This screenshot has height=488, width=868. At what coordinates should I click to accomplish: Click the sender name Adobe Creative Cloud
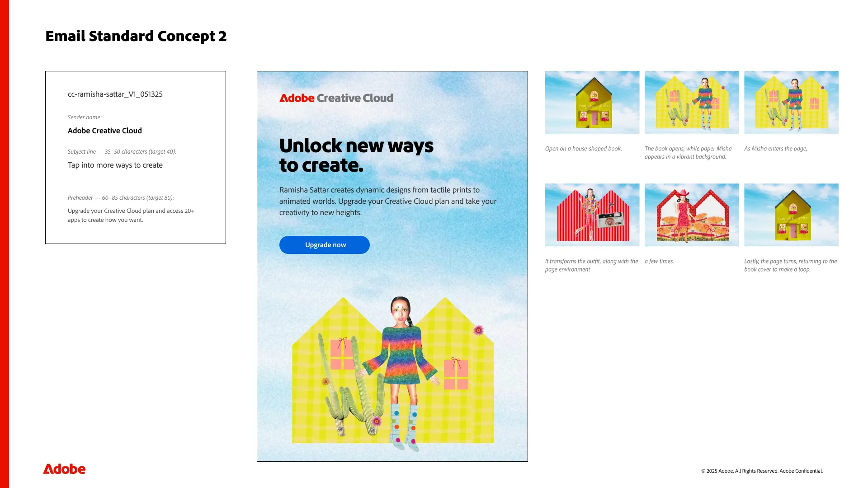coord(105,131)
